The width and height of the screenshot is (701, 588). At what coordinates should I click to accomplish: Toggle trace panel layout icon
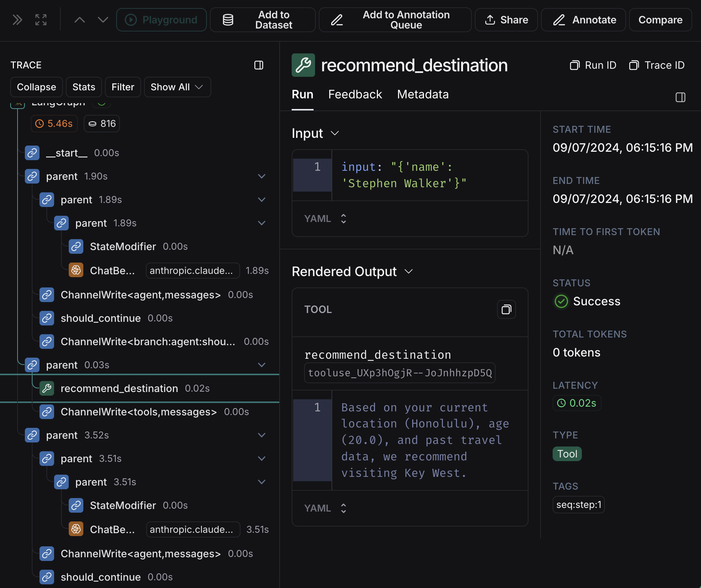coord(259,65)
